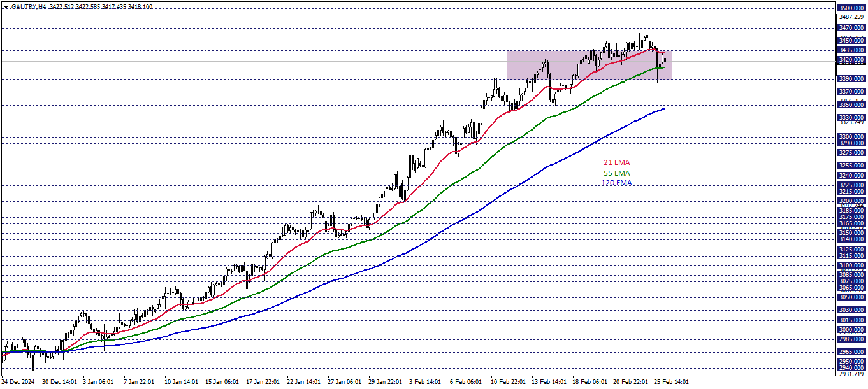Click the 3330.000 price level label

pos(851,118)
